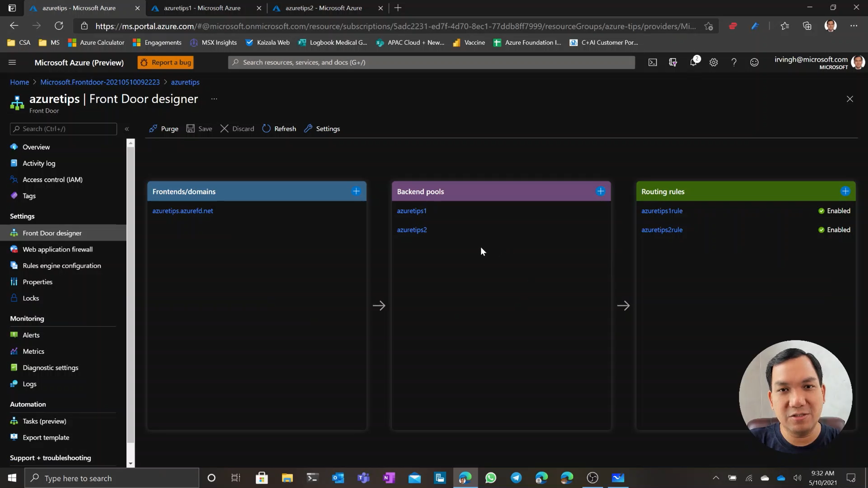Screen dimensions: 868x488
Task: Click the Save toolbar button
Action: [x=199, y=129]
